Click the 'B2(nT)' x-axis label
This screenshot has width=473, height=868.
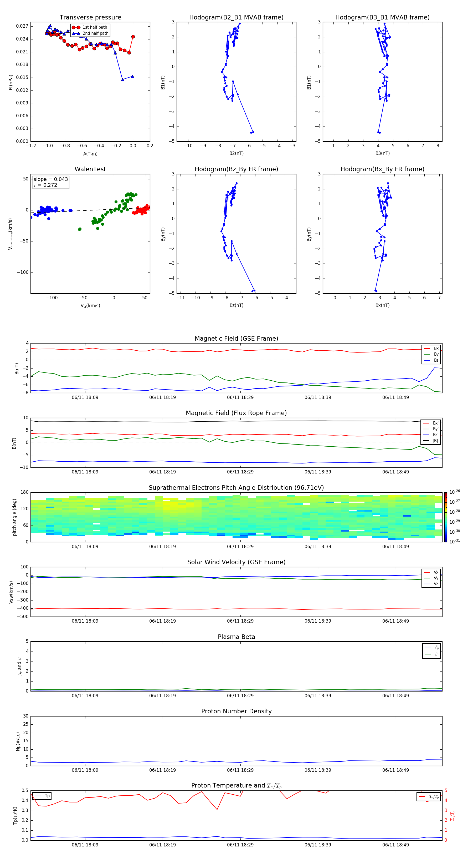pos(236,153)
